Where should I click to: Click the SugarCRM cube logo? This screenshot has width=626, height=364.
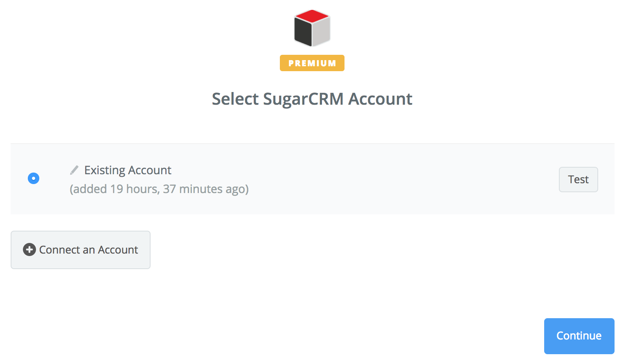point(312,28)
